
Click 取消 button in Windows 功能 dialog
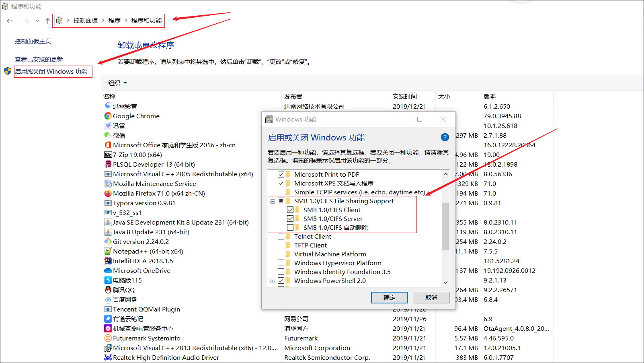click(431, 297)
